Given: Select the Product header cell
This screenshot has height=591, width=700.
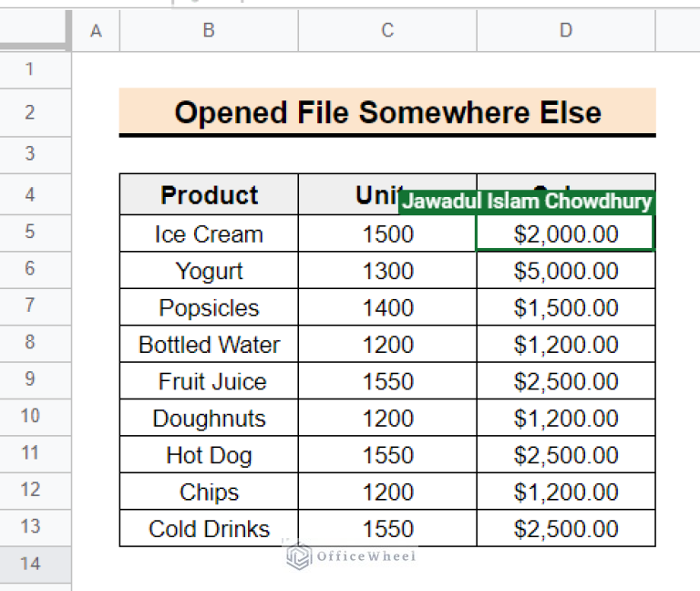Looking at the screenshot, I should coord(209,195).
